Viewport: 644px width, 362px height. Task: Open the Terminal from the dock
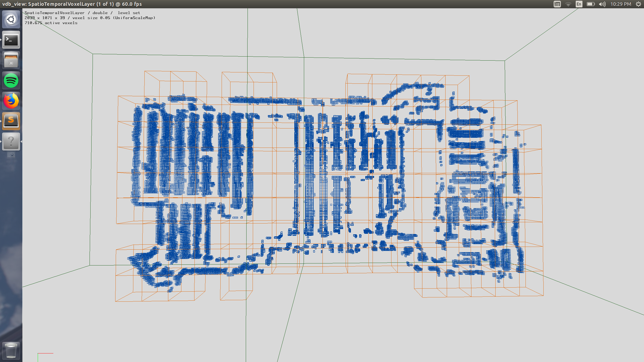point(11,40)
